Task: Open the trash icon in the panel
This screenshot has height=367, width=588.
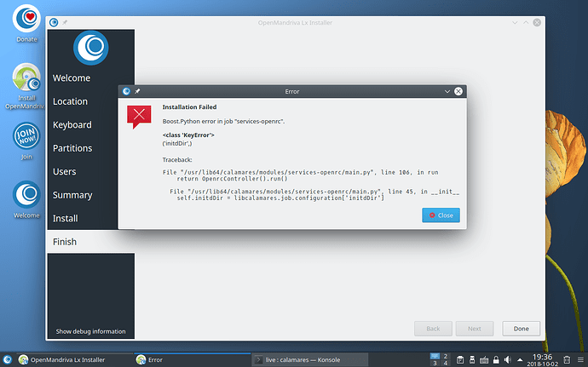Action: tap(567, 359)
